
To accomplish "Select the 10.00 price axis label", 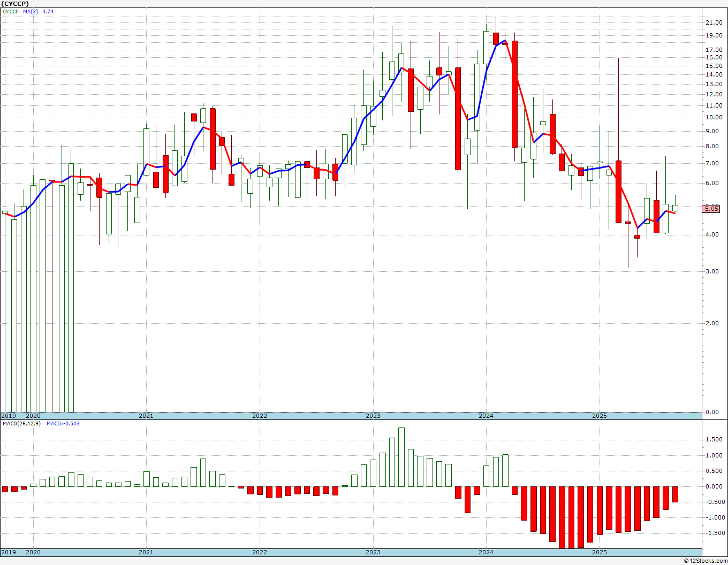I will 714,118.
